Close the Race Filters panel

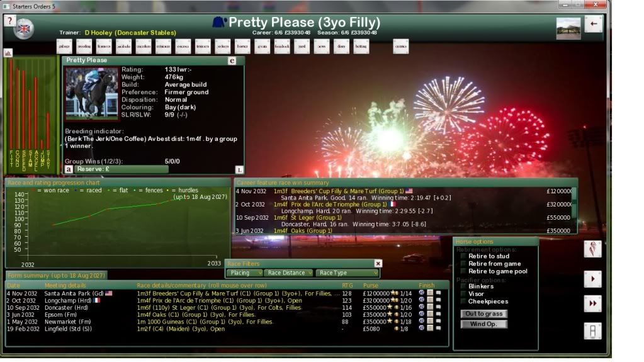378,263
